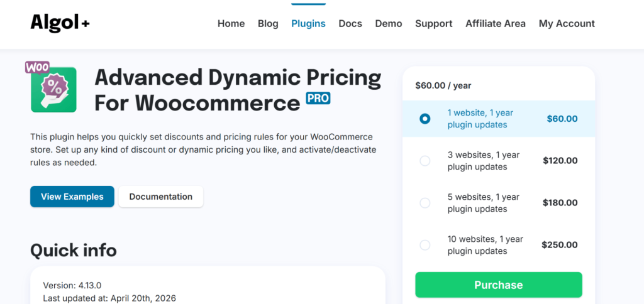
Task: Click the View Examples button
Action: pos(72,197)
